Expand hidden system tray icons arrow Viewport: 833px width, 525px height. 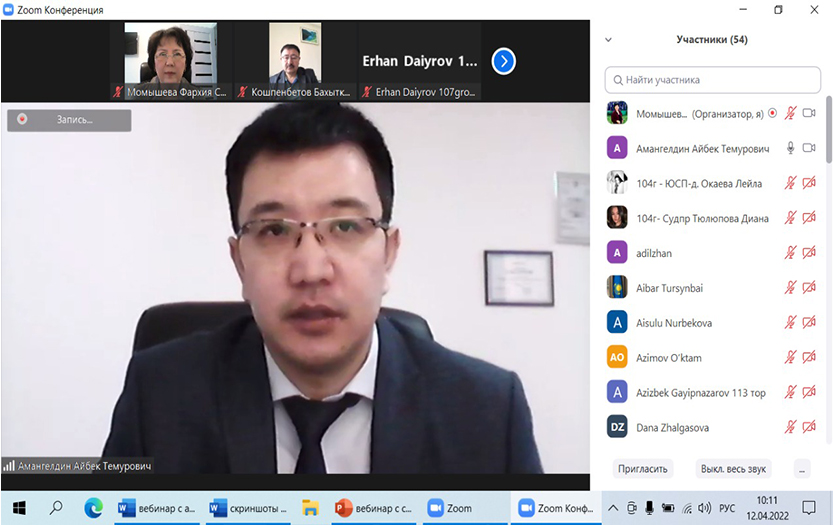coord(613,507)
